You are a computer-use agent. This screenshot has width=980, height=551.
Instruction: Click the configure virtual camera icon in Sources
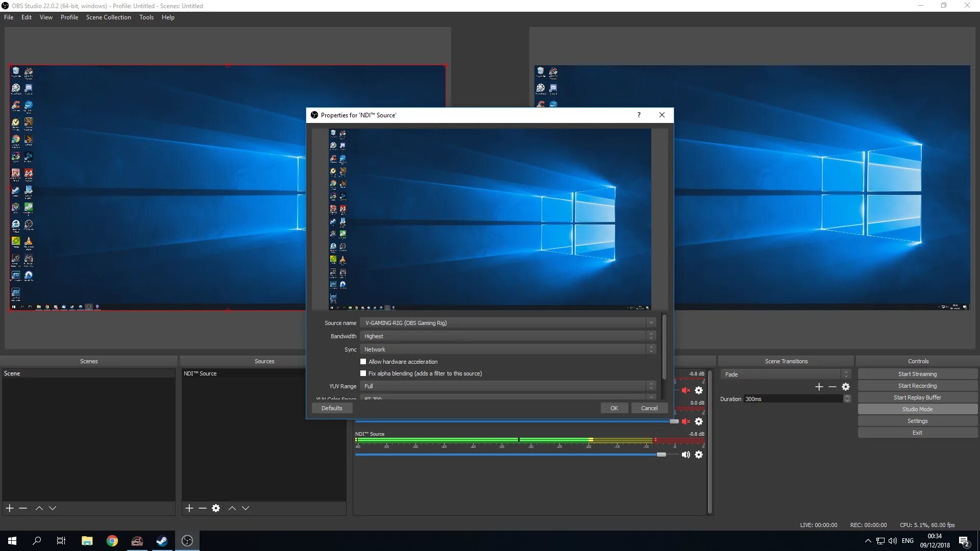(216, 508)
